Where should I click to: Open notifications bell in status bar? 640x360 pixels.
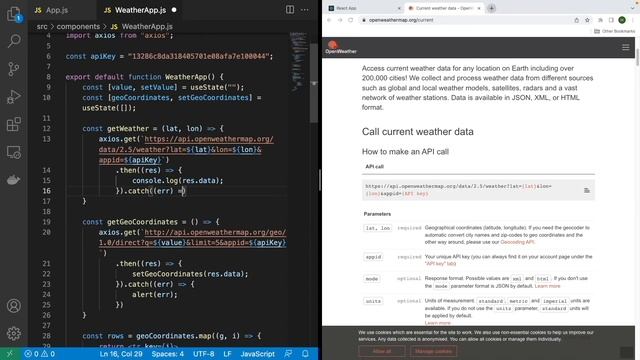[x=305, y=354]
